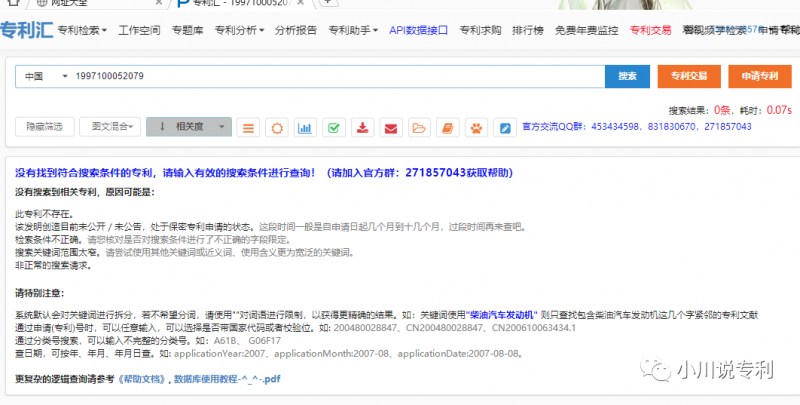Open the API数据接口 menu item
This screenshot has height=405, width=800.
coord(418,30)
